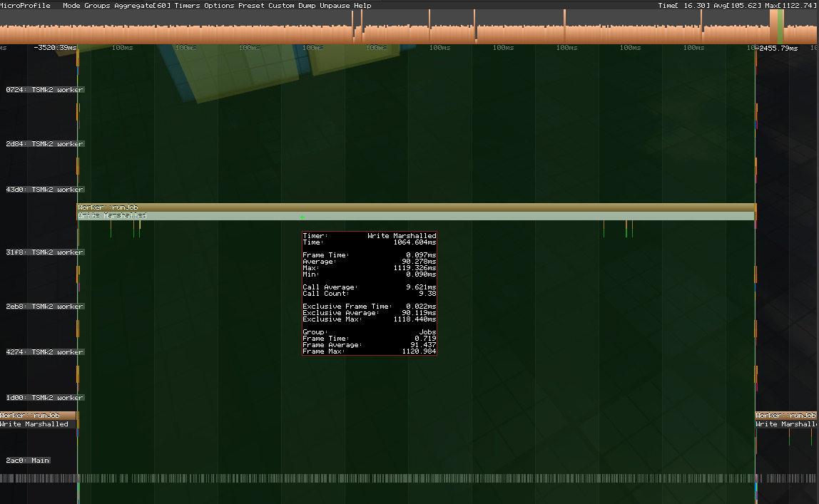
Task: Open the Custom menu
Action: click(x=282, y=5)
